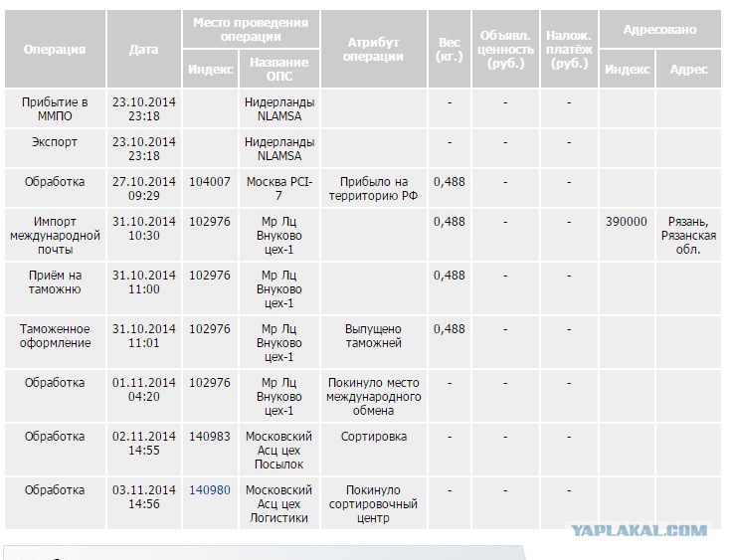Image resolution: width=733 pixels, height=560 pixels.
Task: Select the 'Экспорт' operation cell
Action: 55,148
